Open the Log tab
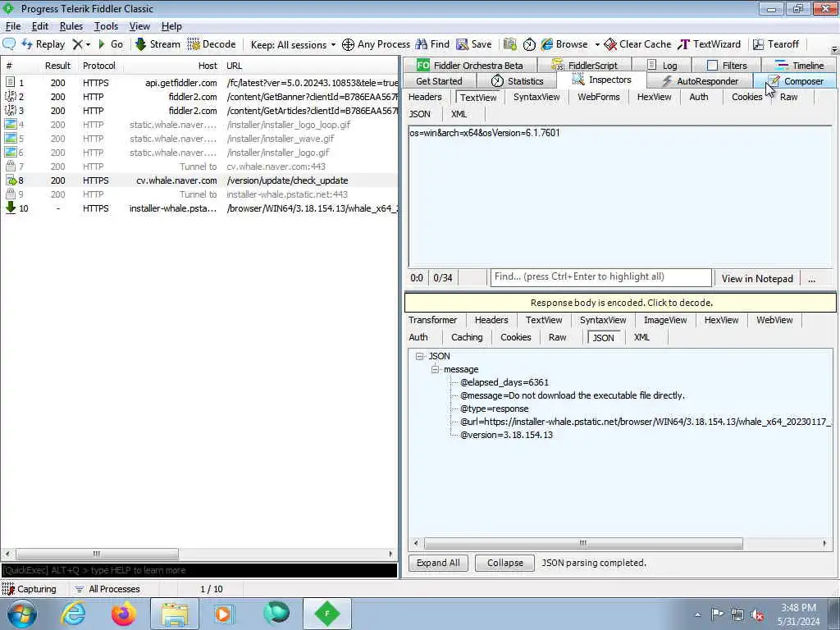The height and width of the screenshot is (630, 840). pyautogui.click(x=662, y=66)
